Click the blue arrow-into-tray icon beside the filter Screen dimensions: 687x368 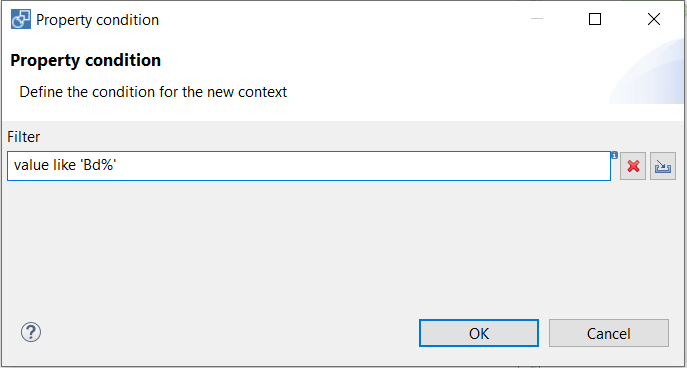(x=663, y=166)
